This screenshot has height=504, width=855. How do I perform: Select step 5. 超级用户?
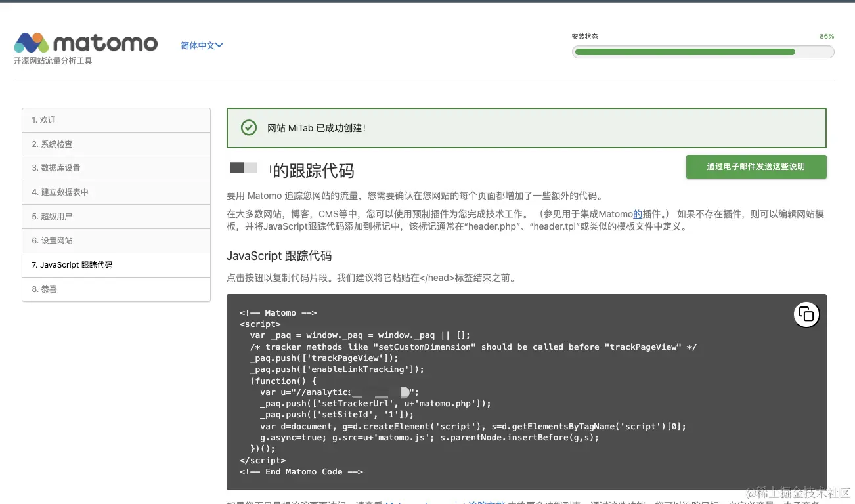116,217
